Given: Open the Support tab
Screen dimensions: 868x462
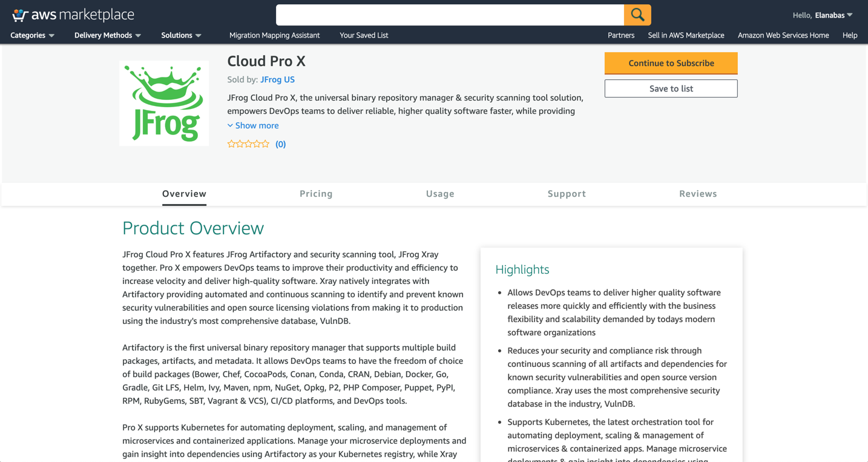Looking at the screenshot, I should 567,194.
